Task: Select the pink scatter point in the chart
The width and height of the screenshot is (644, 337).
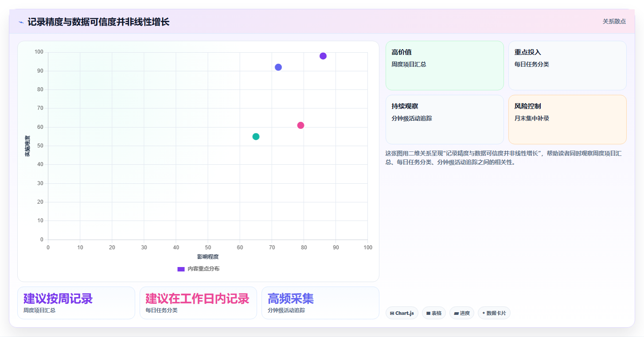Action: point(301,125)
